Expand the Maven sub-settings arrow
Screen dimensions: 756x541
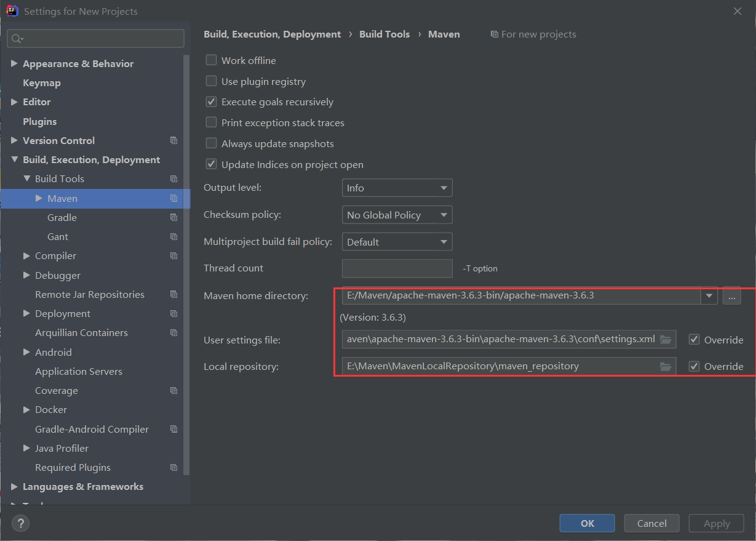39,198
